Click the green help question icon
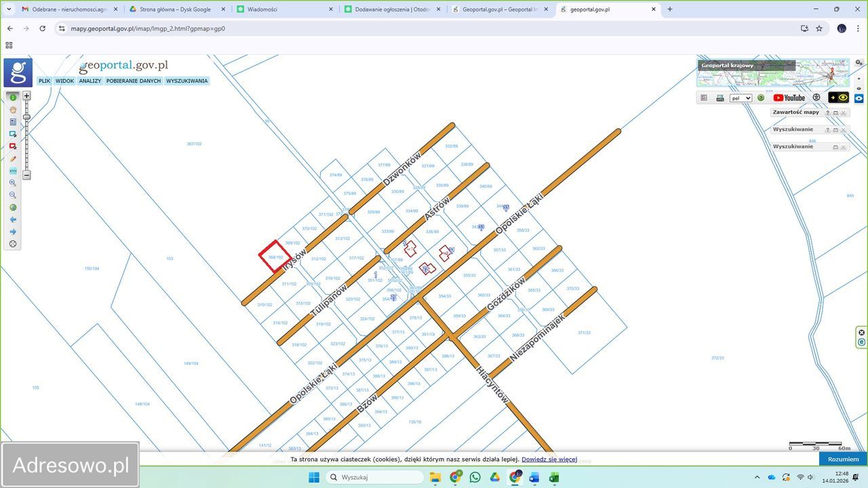 tap(761, 98)
